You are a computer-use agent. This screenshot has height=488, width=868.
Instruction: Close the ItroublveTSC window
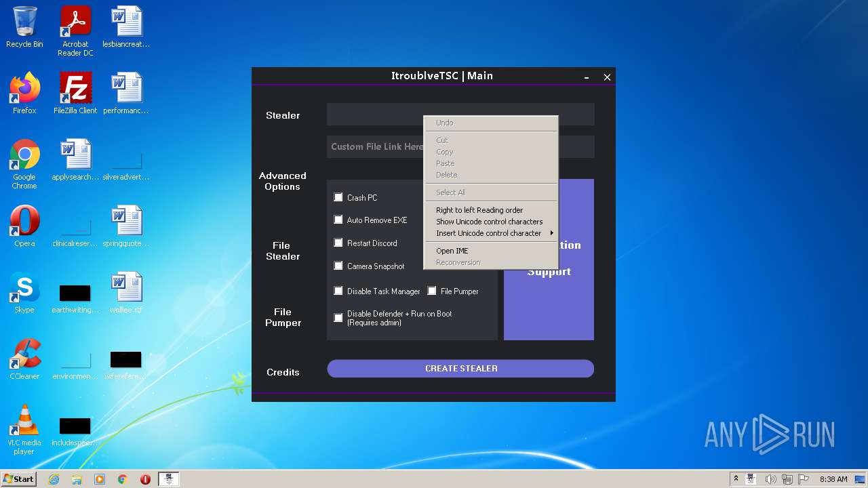(607, 77)
